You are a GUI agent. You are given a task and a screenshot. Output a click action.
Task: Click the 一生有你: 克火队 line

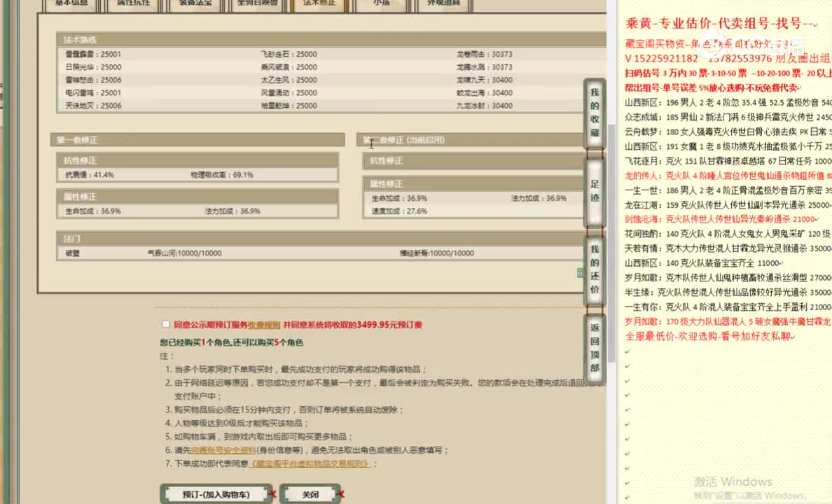click(x=728, y=307)
